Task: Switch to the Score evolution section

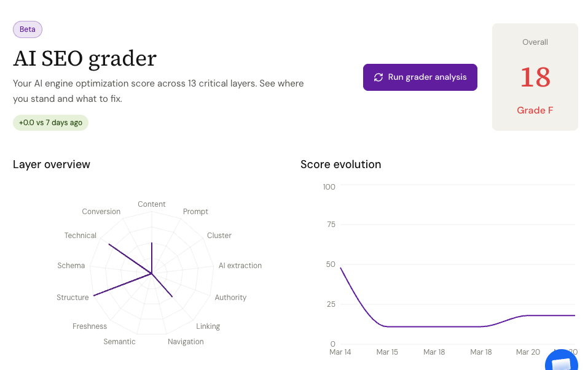Action: 340,164
